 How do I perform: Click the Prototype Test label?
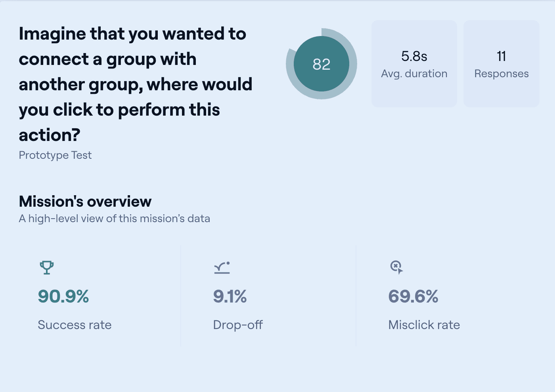tap(55, 155)
